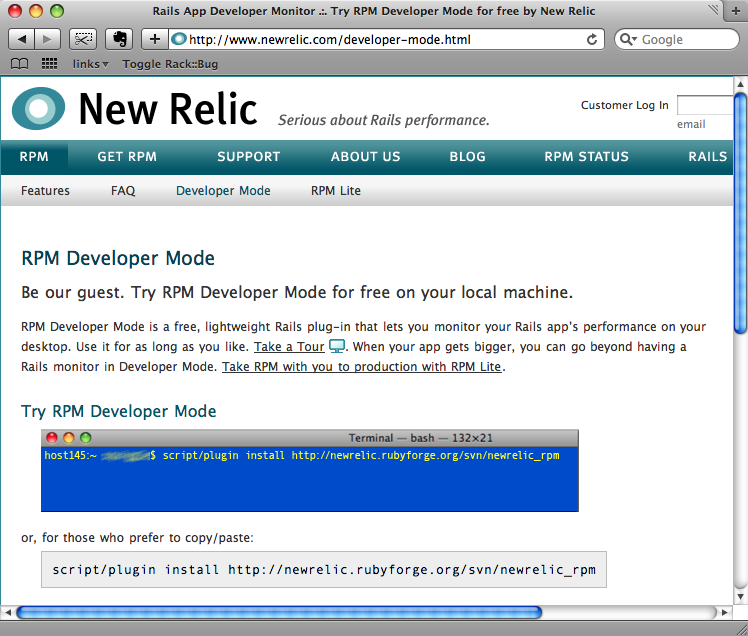The height and width of the screenshot is (636, 748).
Task: Go forward with the forward arrow button
Action: click(47, 39)
